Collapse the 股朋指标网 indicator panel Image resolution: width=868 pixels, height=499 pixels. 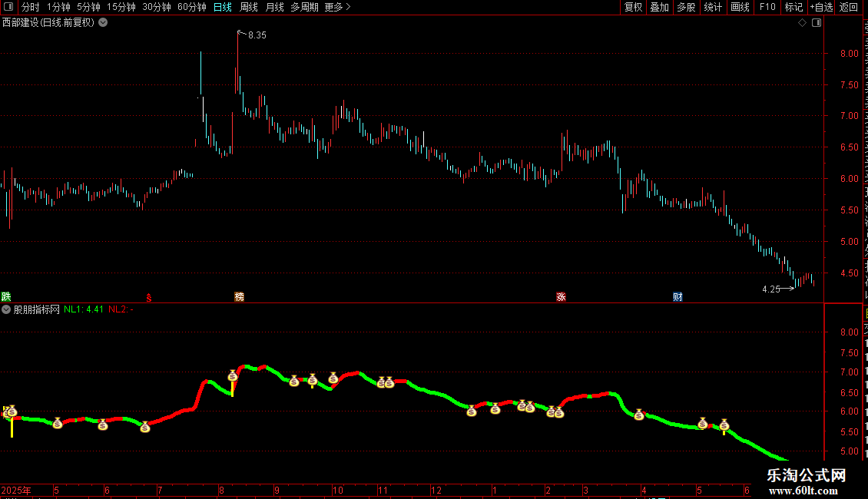point(6,310)
